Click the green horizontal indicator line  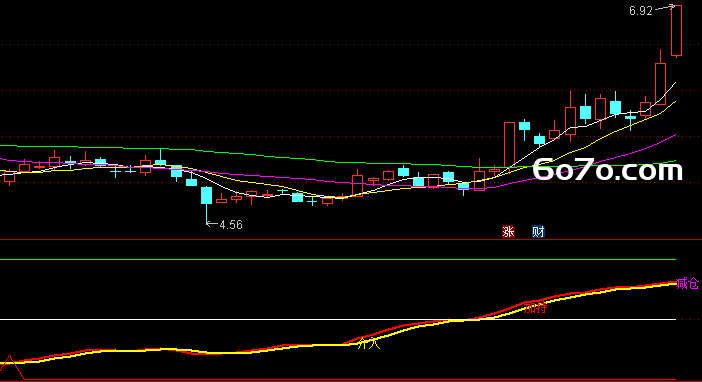tap(338, 259)
